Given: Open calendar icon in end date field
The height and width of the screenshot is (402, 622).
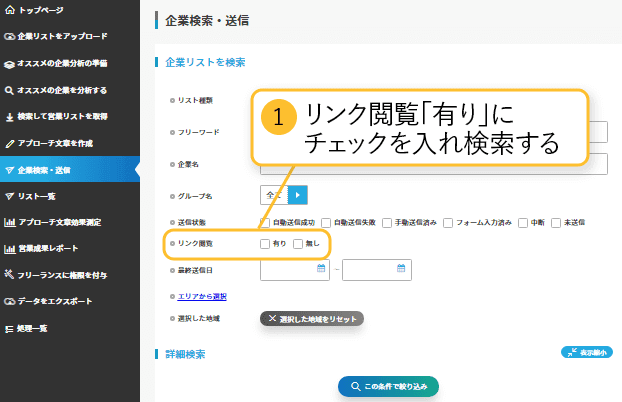Looking at the screenshot, I should 401,268.
